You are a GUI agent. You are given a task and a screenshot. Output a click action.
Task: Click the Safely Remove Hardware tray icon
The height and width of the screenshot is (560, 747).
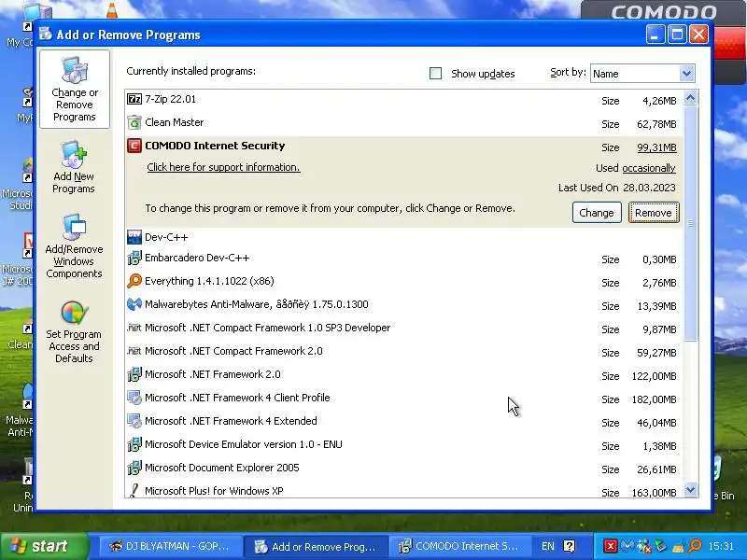coord(661,546)
